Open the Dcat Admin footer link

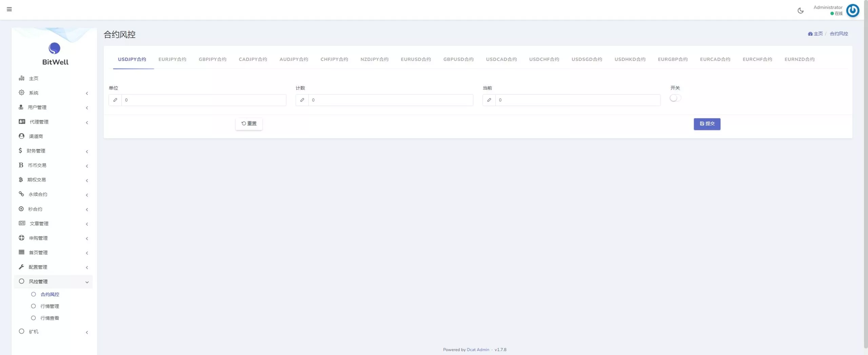[x=478, y=350]
